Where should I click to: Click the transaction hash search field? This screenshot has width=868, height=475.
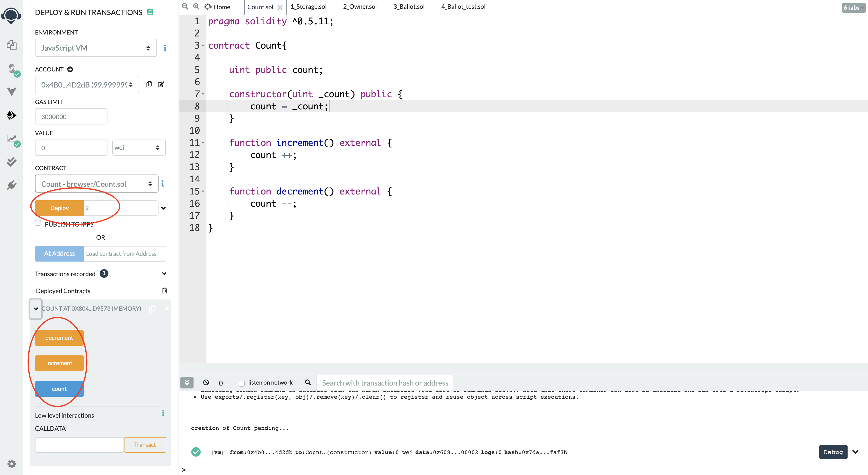coord(384,383)
